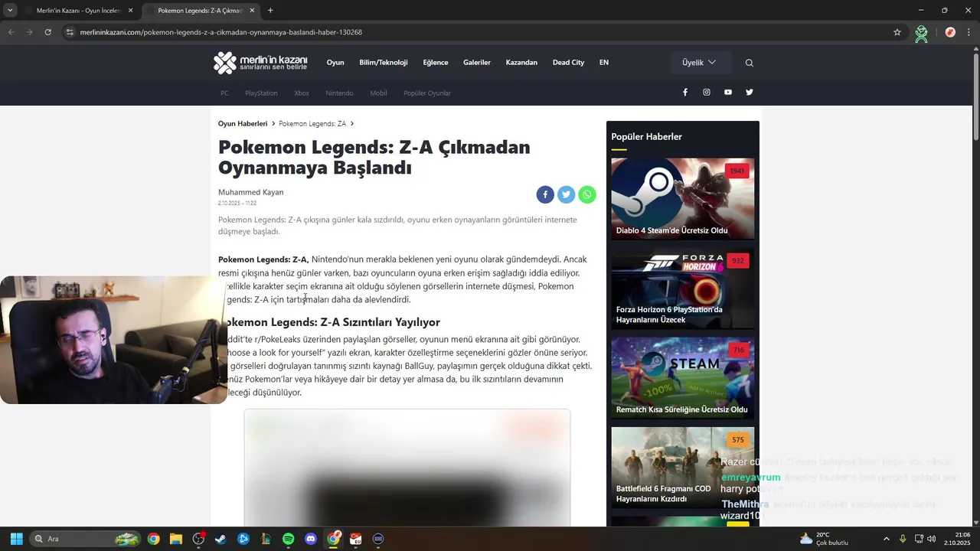Select the Nintendo category link
Viewport: 980px width, 551px height.
pyautogui.click(x=339, y=93)
